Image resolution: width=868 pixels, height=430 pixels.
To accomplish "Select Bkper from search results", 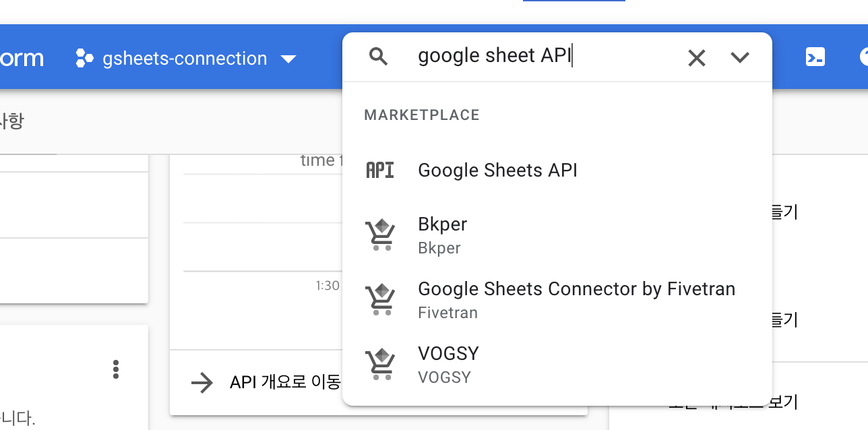I will point(442,224).
